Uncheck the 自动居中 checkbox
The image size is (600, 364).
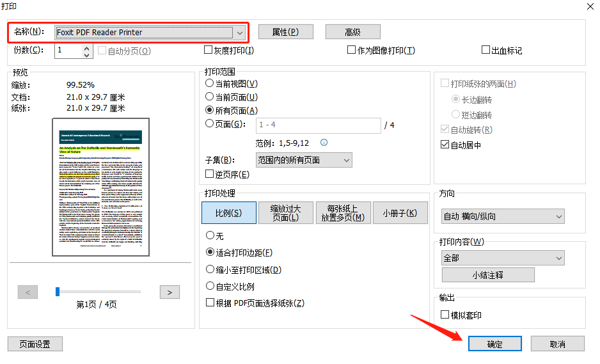[x=445, y=145]
